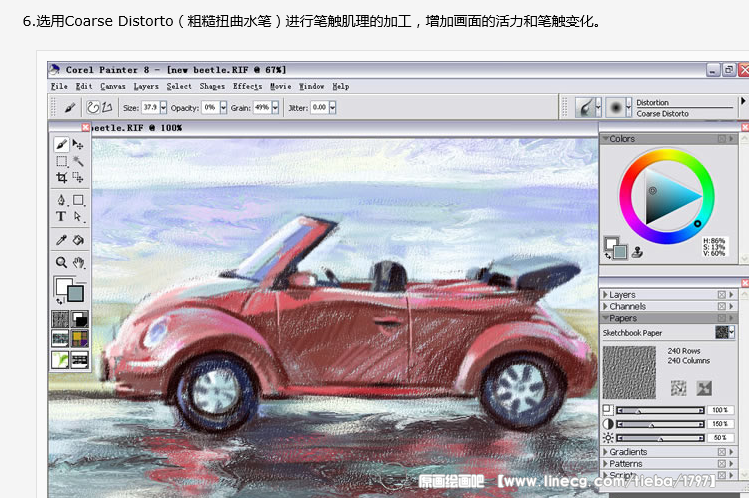Select the Crop tool
749x498 pixels.
pos(61,178)
